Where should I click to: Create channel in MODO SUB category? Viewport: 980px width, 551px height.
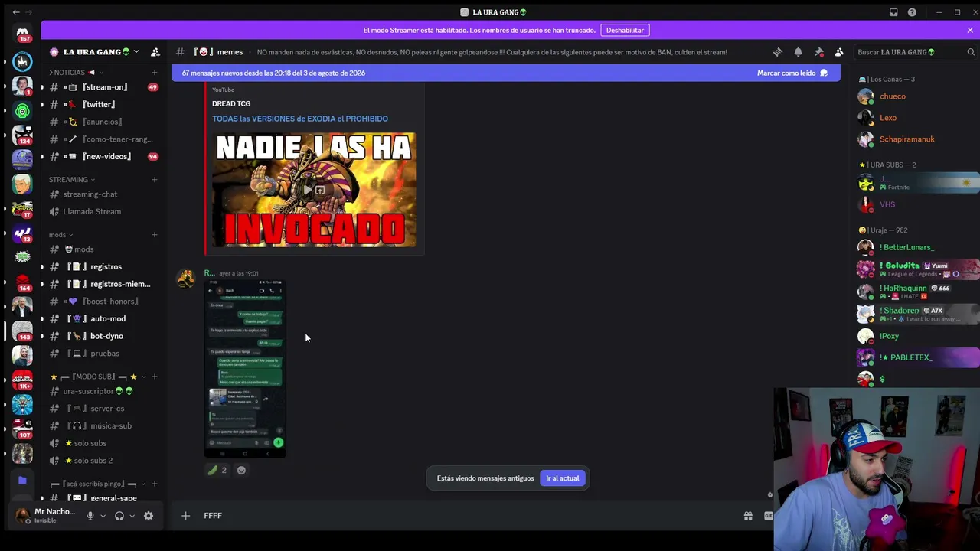(x=154, y=377)
